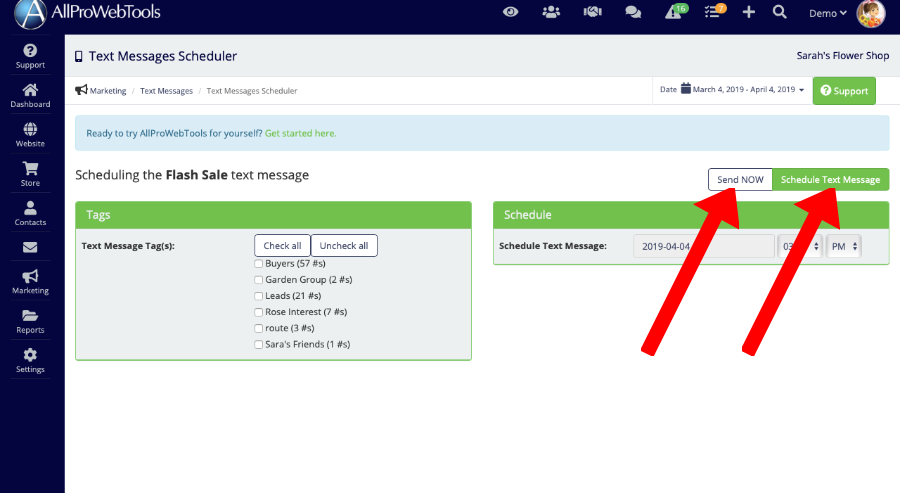
Task: Check the Rose Interest (7 #s) tag
Action: 258,312
